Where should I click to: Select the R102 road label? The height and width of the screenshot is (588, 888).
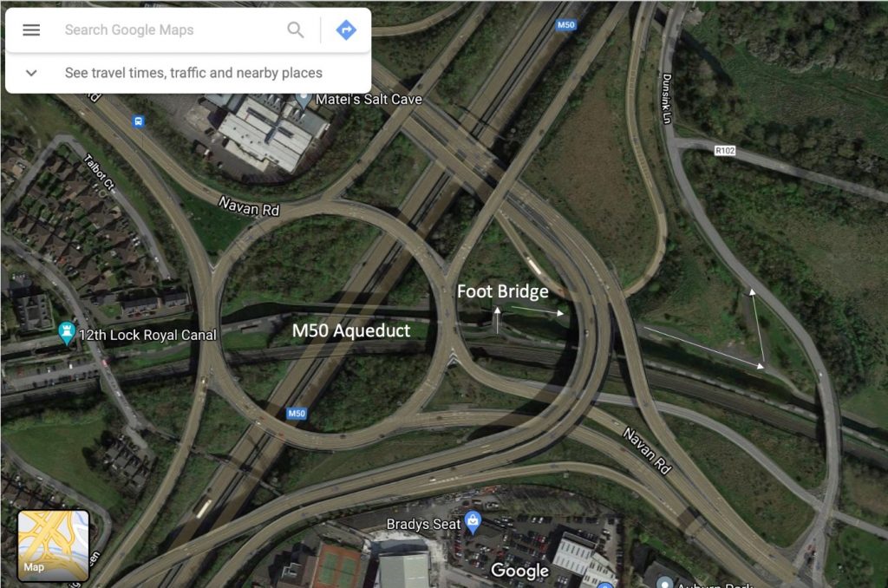coord(725,150)
